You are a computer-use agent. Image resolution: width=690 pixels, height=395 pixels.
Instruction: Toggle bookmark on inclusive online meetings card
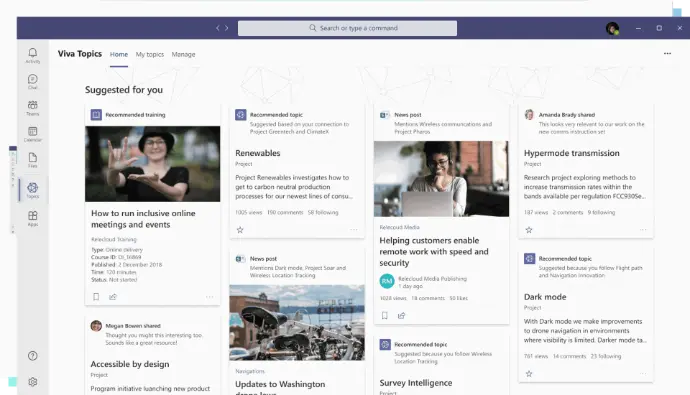[96, 297]
